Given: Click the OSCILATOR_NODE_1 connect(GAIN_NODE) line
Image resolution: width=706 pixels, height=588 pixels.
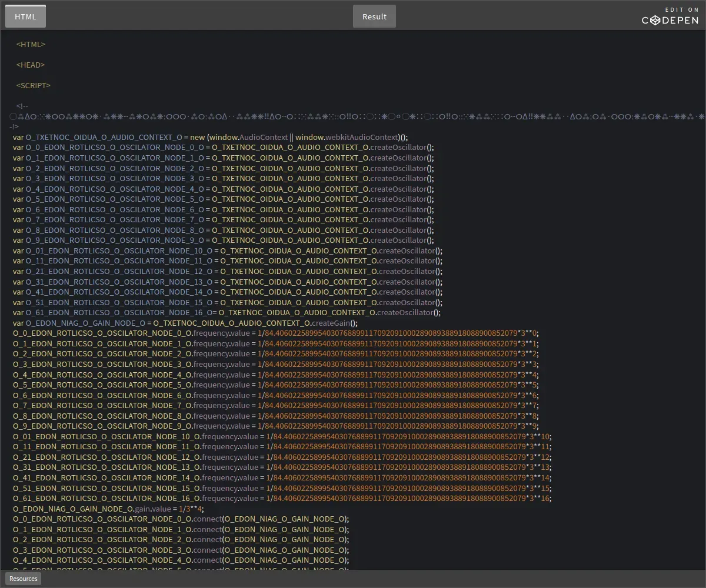Looking at the screenshot, I should click(181, 529).
